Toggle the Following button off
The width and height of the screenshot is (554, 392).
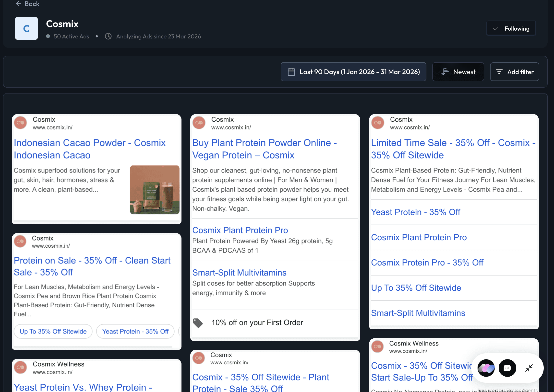click(x=511, y=29)
